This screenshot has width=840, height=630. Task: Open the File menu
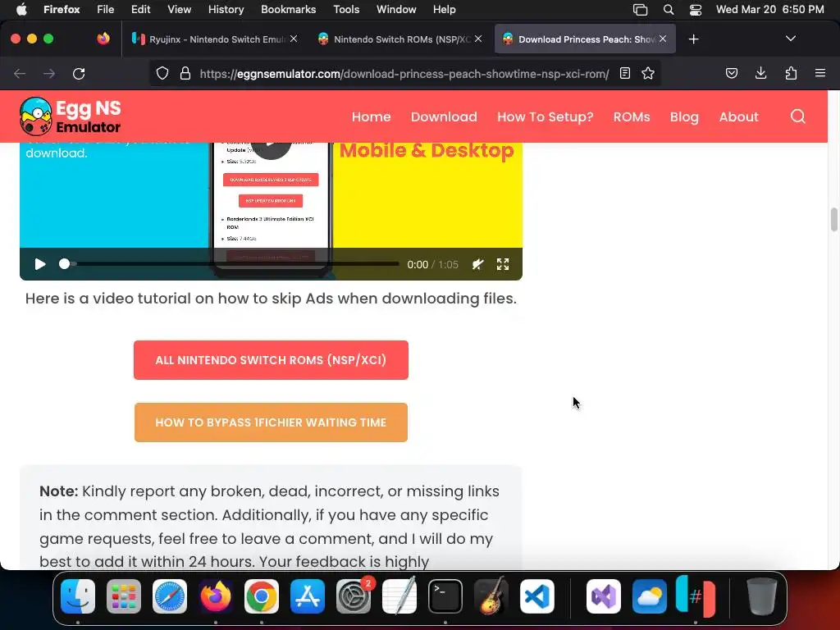pos(106,9)
